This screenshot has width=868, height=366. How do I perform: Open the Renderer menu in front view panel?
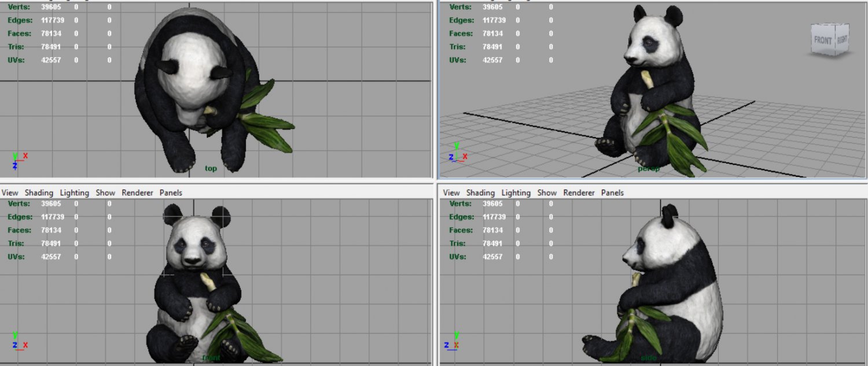point(137,193)
